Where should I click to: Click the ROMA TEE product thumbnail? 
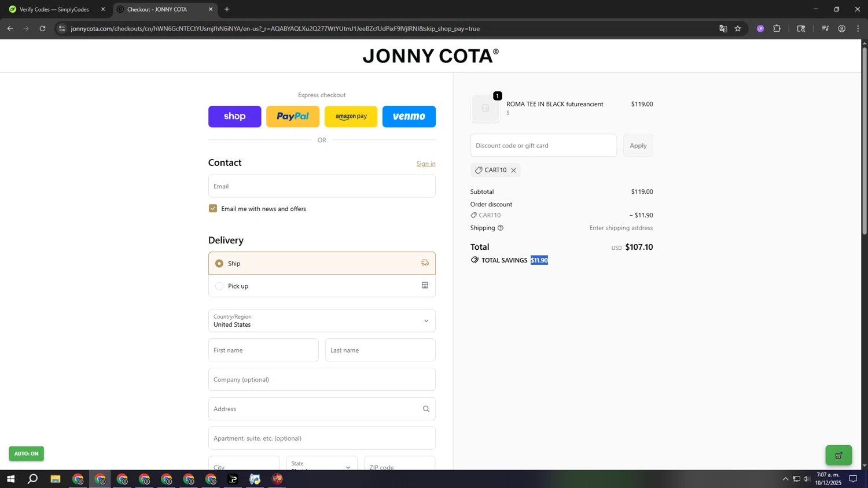click(x=486, y=108)
